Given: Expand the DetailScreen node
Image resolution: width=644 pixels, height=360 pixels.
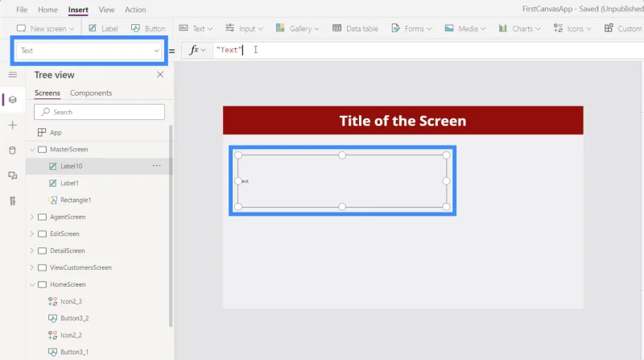Looking at the screenshot, I should pyautogui.click(x=32, y=250).
